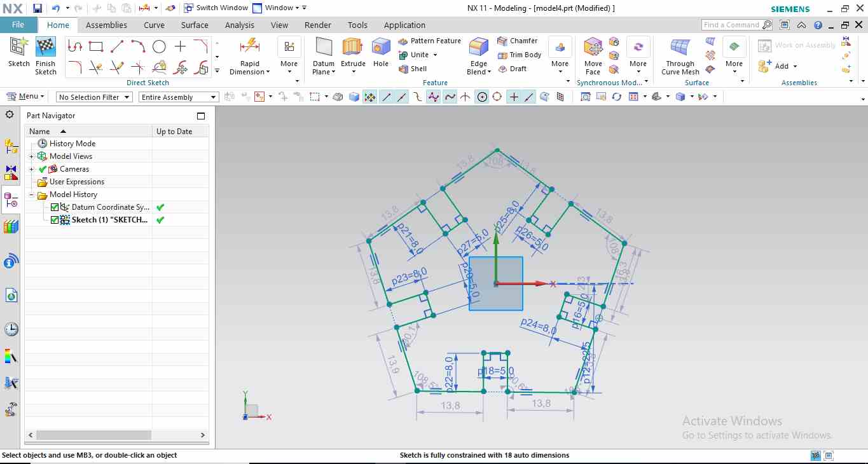Expand the Datum Plane dropdown arrow
This screenshot has width=868, height=464.
click(x=335, y=72)
